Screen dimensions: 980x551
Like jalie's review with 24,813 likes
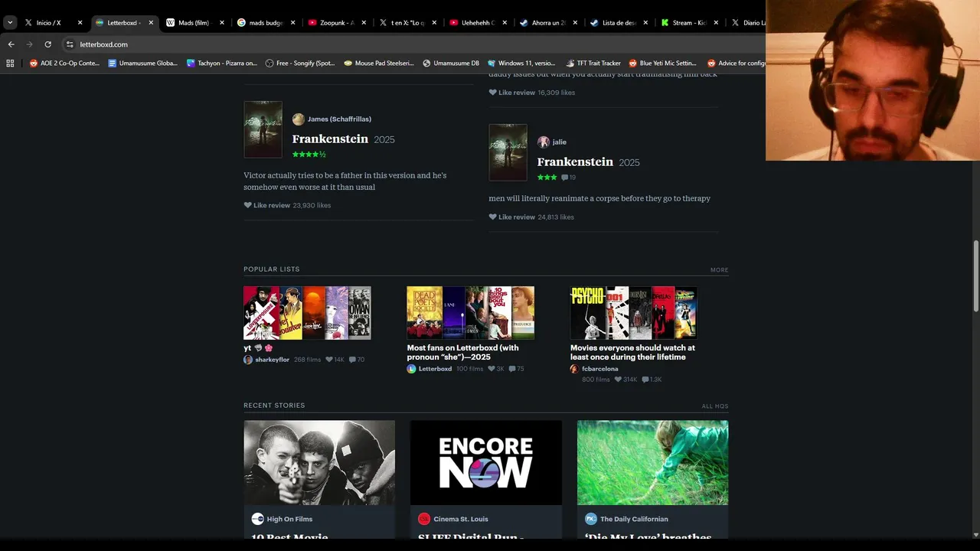point(511,217)
